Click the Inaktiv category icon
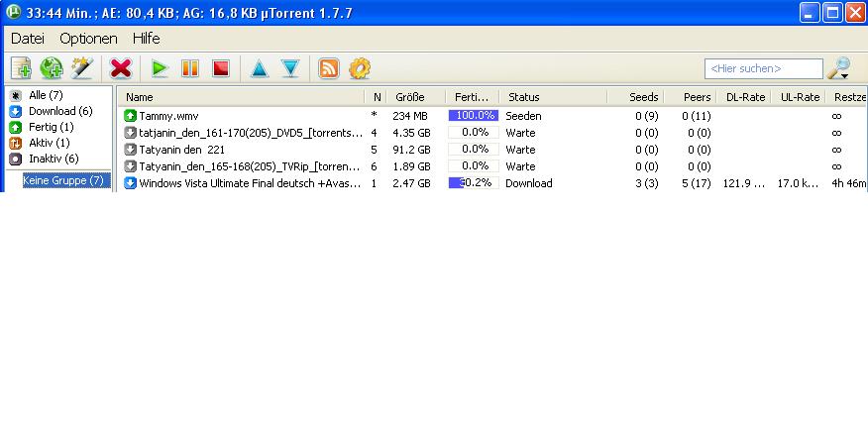The image size is (868, 428). click(16, 159)
